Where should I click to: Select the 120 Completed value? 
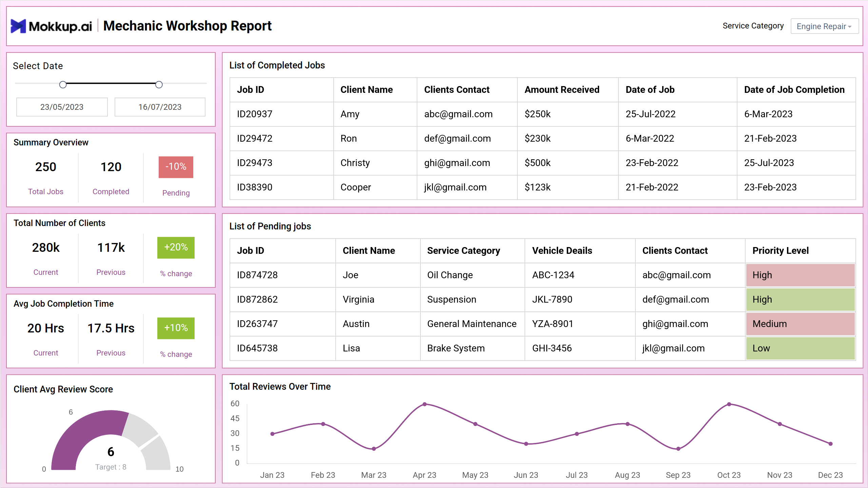tap(111, 167)
